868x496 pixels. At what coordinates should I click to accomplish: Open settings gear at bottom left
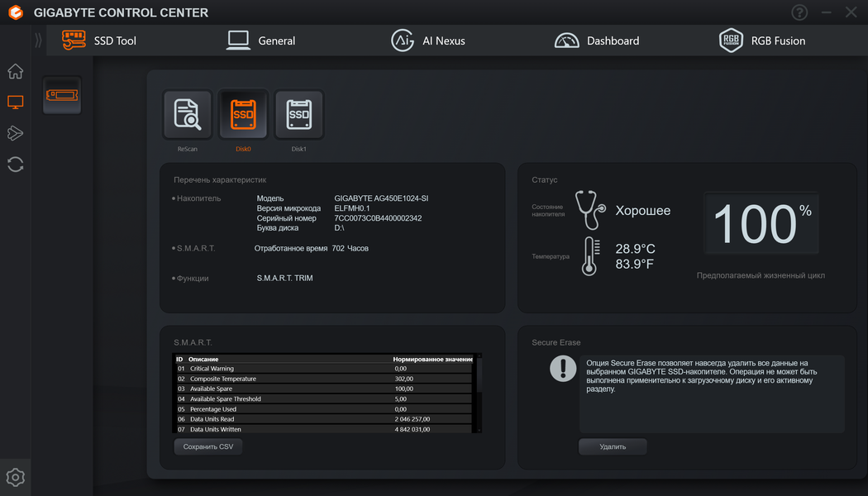[x=16, y=477]
